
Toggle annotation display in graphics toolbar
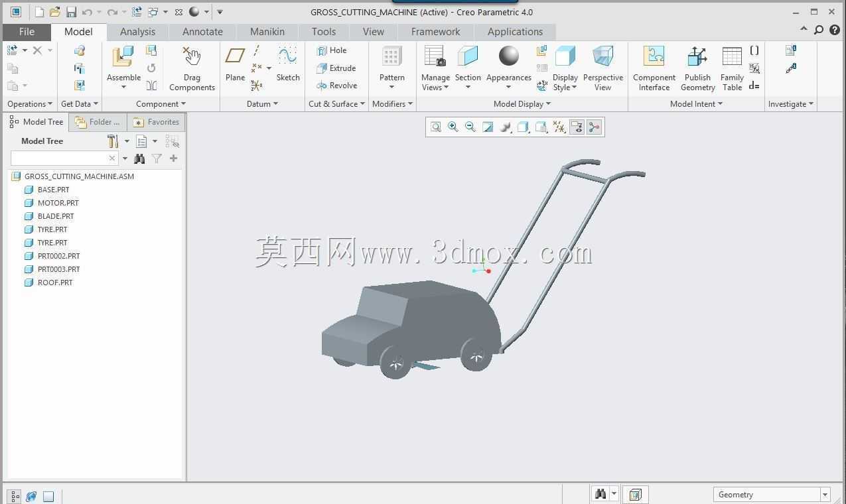(x=577, y=127)
